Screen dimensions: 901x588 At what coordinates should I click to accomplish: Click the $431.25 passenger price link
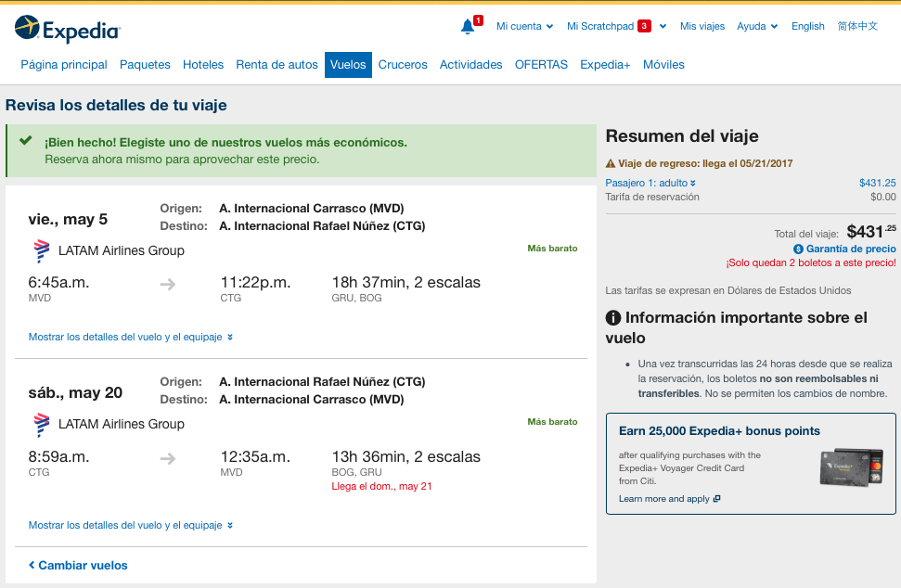click(878, 184)
